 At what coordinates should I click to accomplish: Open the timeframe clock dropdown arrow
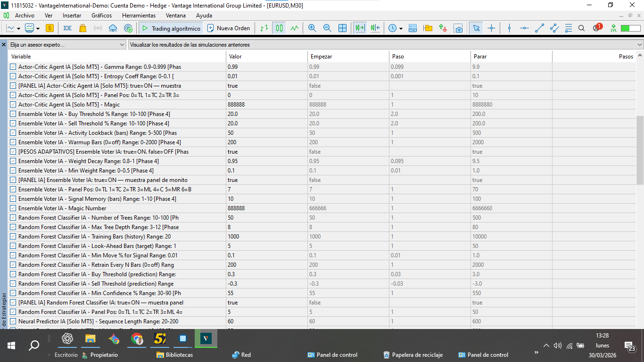coord(401,28)
